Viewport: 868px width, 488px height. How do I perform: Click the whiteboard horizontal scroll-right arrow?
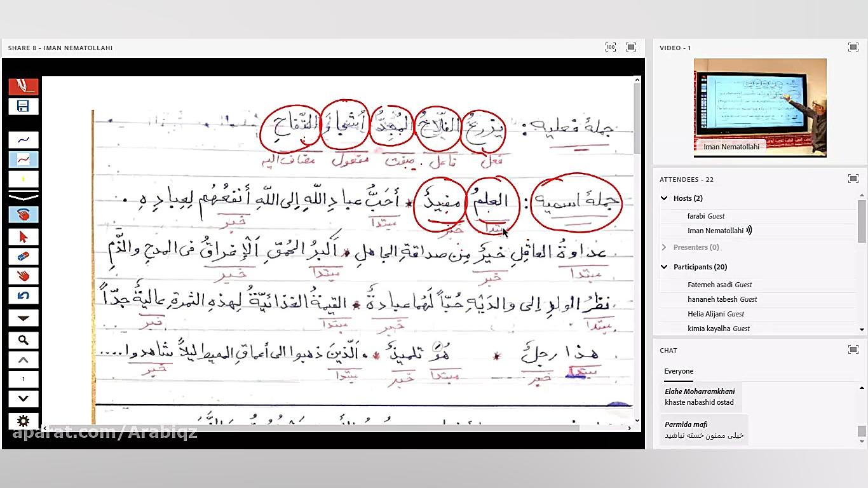point(630,428)
